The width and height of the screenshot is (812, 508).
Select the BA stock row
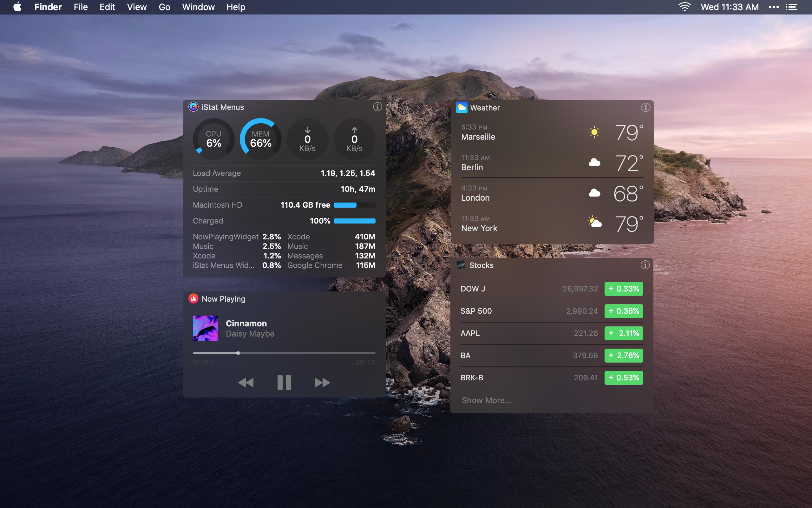pos(552,356)
